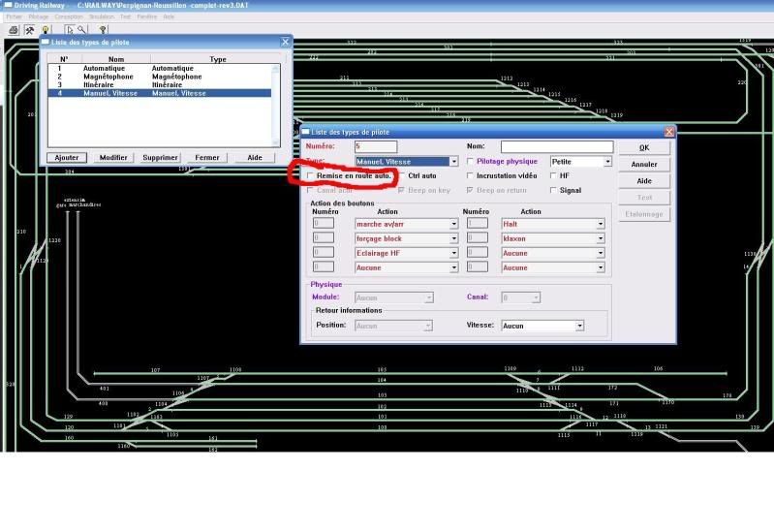The height and width of the screenshot is (532, 774).
Task: Click the question mark help icon
Action: [103, 30]
